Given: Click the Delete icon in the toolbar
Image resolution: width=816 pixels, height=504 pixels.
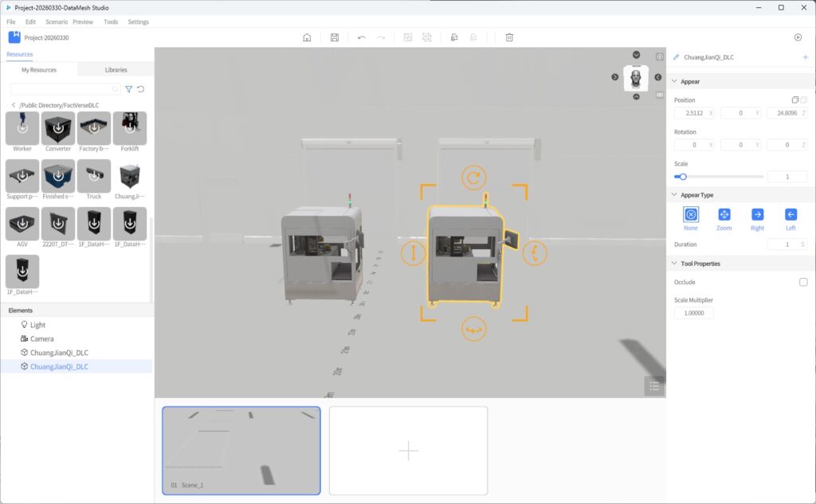Looking at the screenshot, I should (508, 37).
